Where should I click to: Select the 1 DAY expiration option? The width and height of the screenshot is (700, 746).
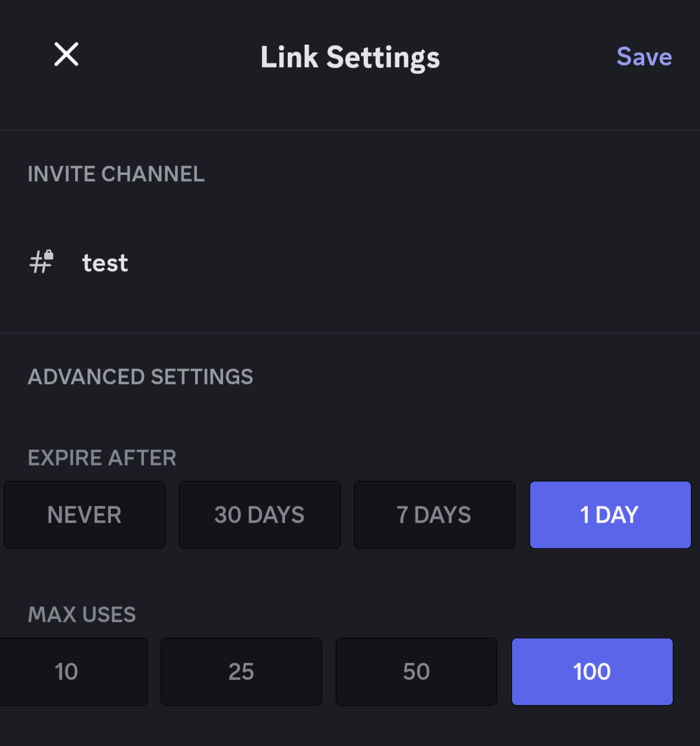click(x=610, y=515)
